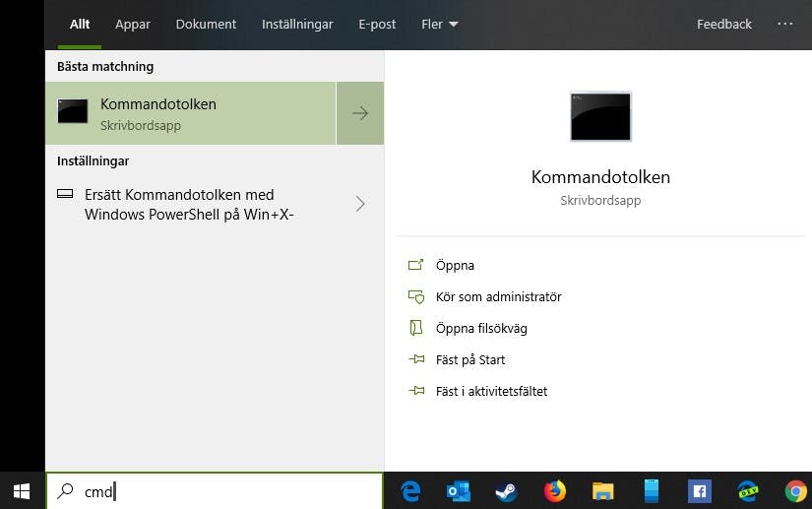Open Edge Dev from the taskbar
812x509 pixels.
748,491
